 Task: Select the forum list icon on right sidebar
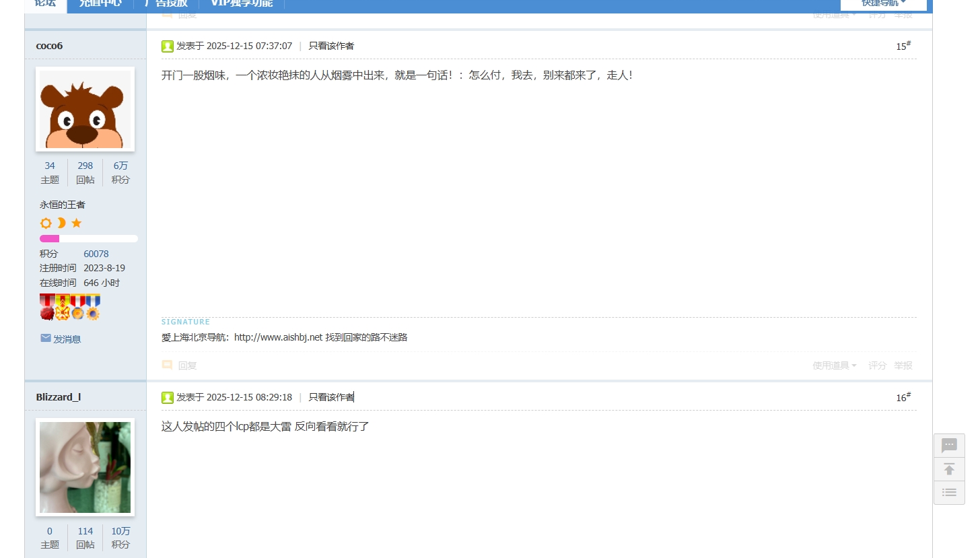coord(949,492)
